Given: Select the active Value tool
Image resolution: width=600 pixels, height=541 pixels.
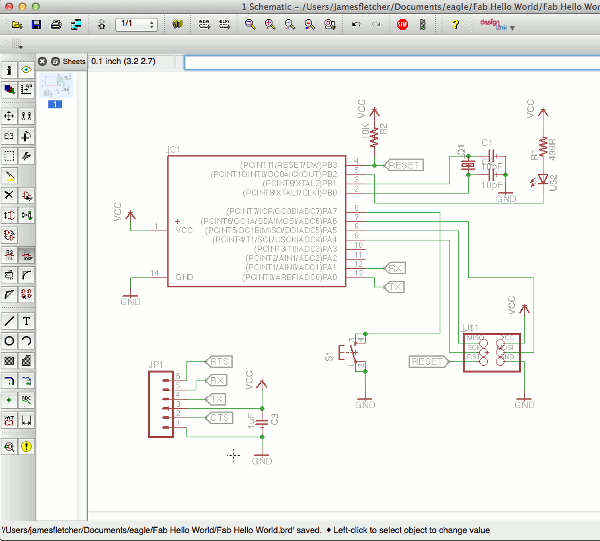Looking at the screenshot, I should tap(26, 255).
